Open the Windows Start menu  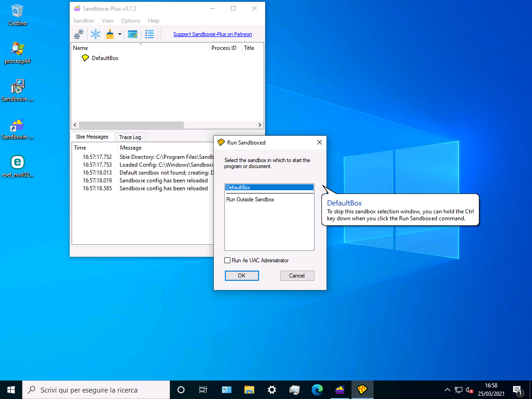coord(11,390)
